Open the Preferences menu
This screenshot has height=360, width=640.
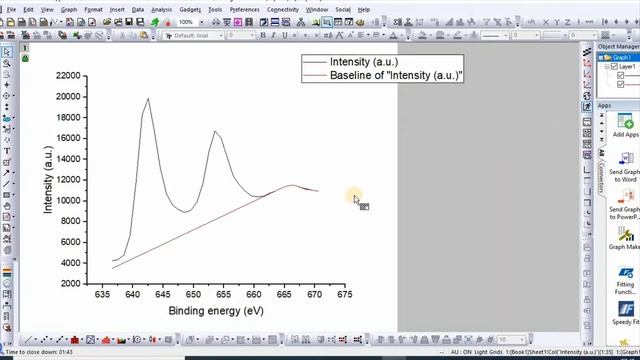point(244,9)
